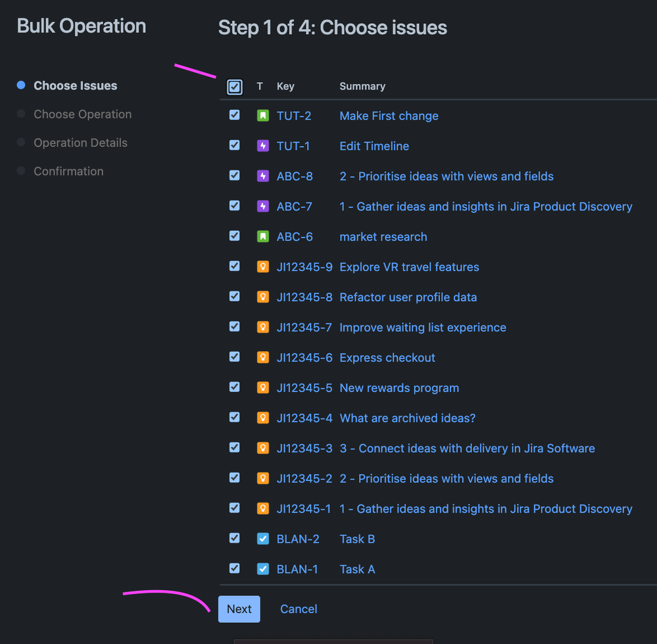Image resolution: width=657 pixels, height=644 pixels.
Task: Open the Explore VR travel features summary link
Action: (409, 266)
